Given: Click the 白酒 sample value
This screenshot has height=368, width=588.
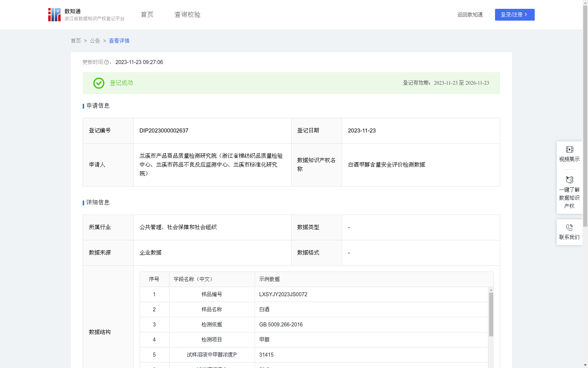Looking at the screenshot, I should [264, 309].
